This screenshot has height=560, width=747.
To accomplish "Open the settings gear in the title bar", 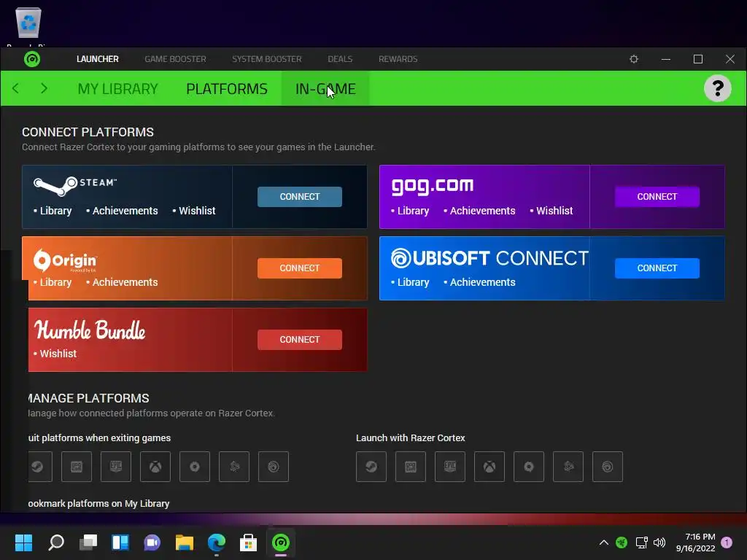I will (634, 59).
